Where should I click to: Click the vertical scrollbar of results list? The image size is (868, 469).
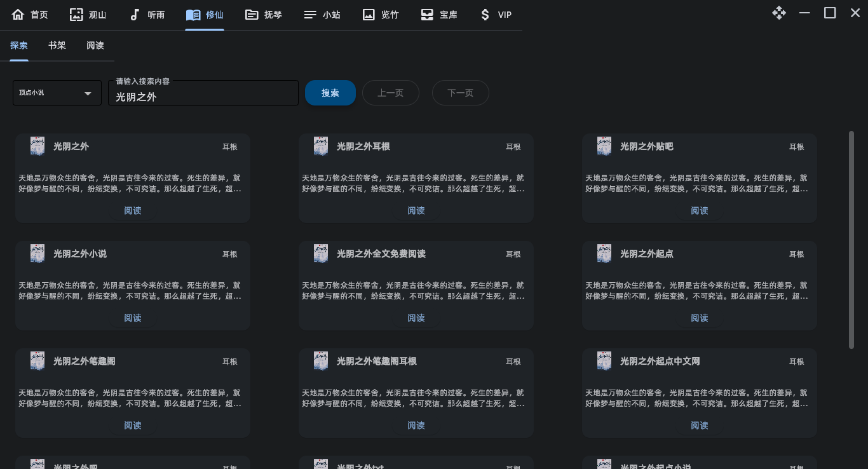[x=851, y=240]
